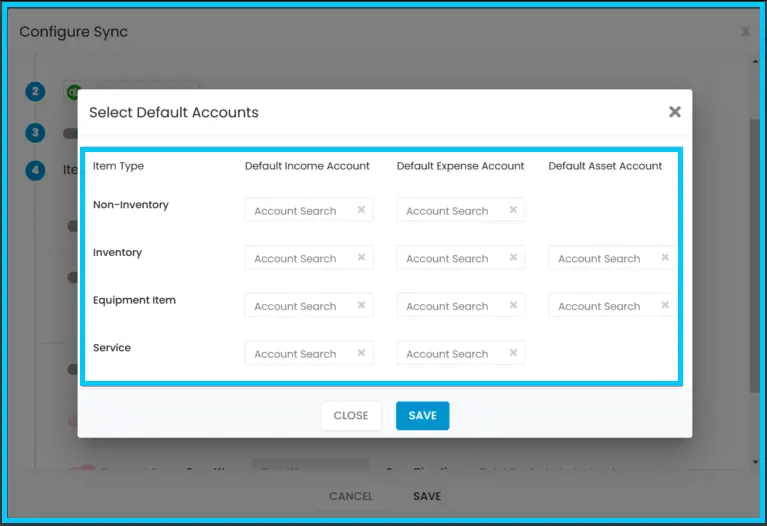Clear Equipment Item asset account field
The image size is (767, 526).
[665, 305]
